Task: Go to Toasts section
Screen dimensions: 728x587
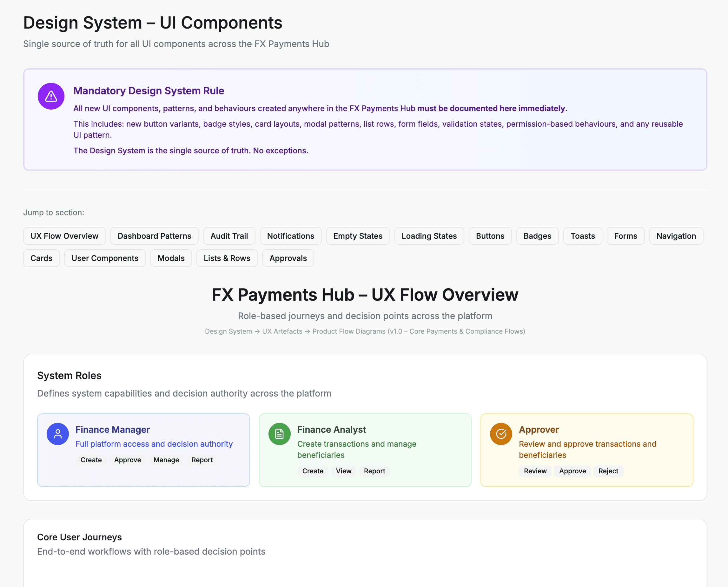Action: 582,236
